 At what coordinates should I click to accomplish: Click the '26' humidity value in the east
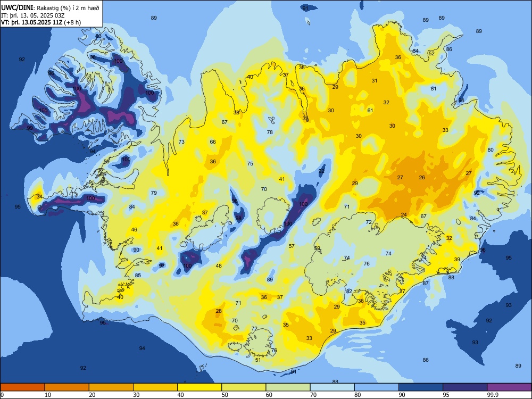(x=422, y=178)
